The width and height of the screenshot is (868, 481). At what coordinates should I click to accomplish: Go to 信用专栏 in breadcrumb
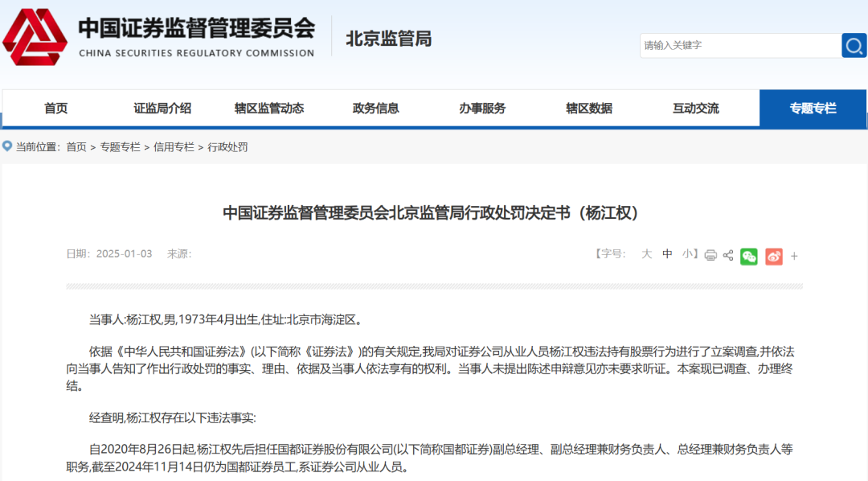(x=174, y=147)
